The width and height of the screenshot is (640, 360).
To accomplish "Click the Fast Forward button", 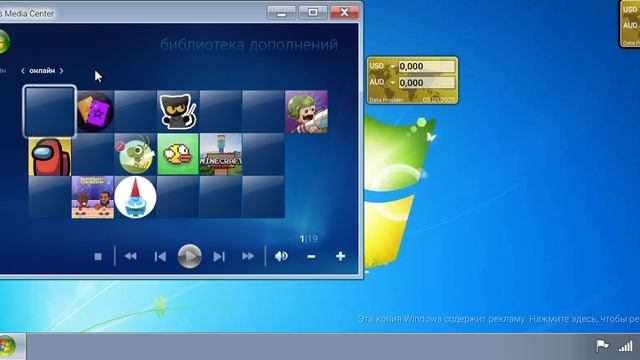I will point(248,256).
